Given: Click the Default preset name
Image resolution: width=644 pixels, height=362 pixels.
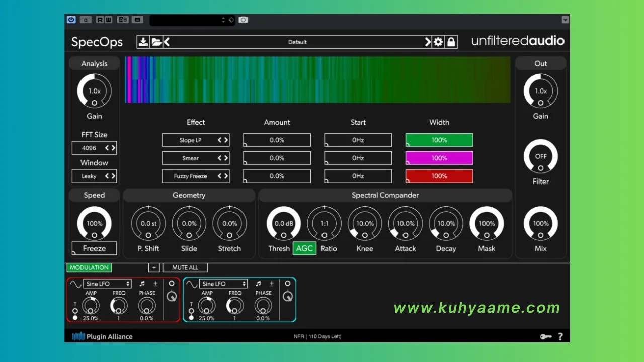Looking at the screenshot, I should click(x=297, y=42).
